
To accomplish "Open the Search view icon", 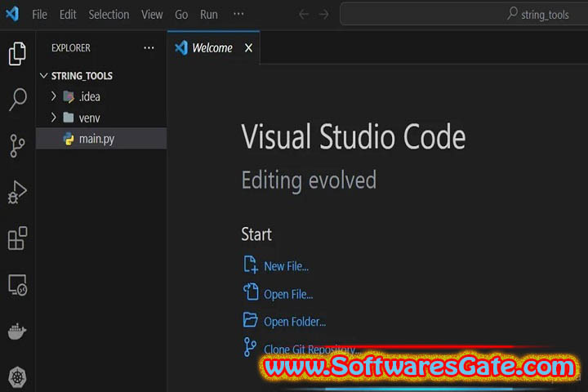I will point(17,100).
